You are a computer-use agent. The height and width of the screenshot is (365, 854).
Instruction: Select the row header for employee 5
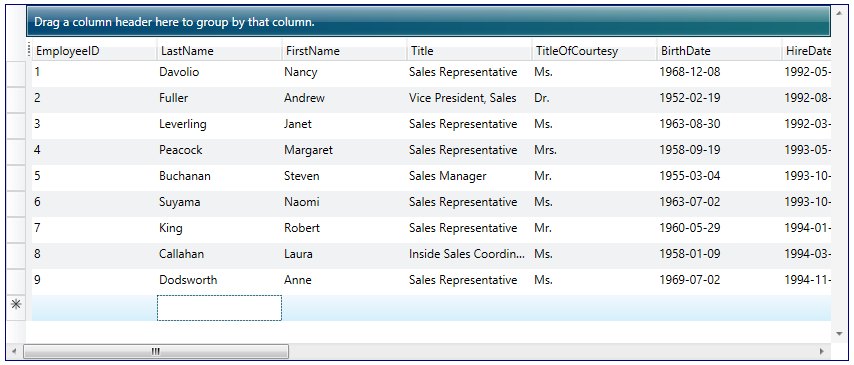(x=16, y=178)
